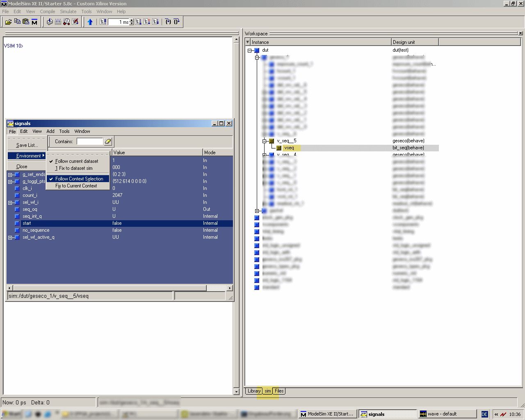Toggle the Follow Context Selection option
This screenshot has width=525, height=420.
(79, 179)
